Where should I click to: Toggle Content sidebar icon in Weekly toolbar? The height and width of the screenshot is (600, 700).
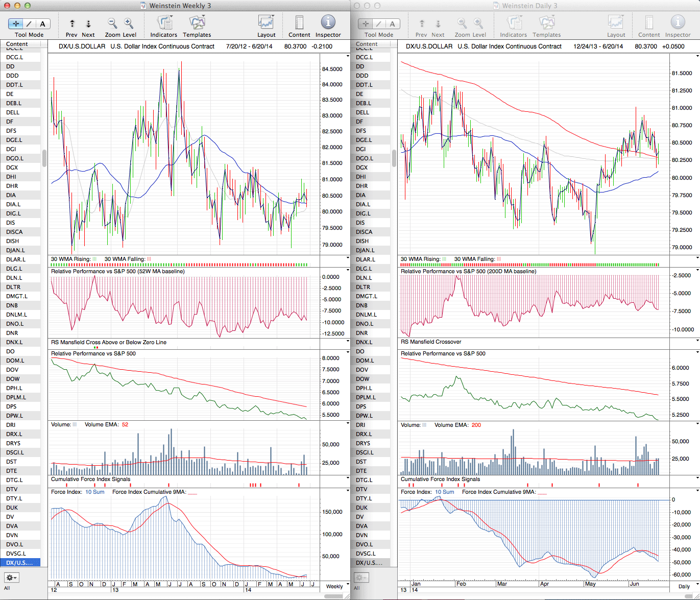pos(299,23)
